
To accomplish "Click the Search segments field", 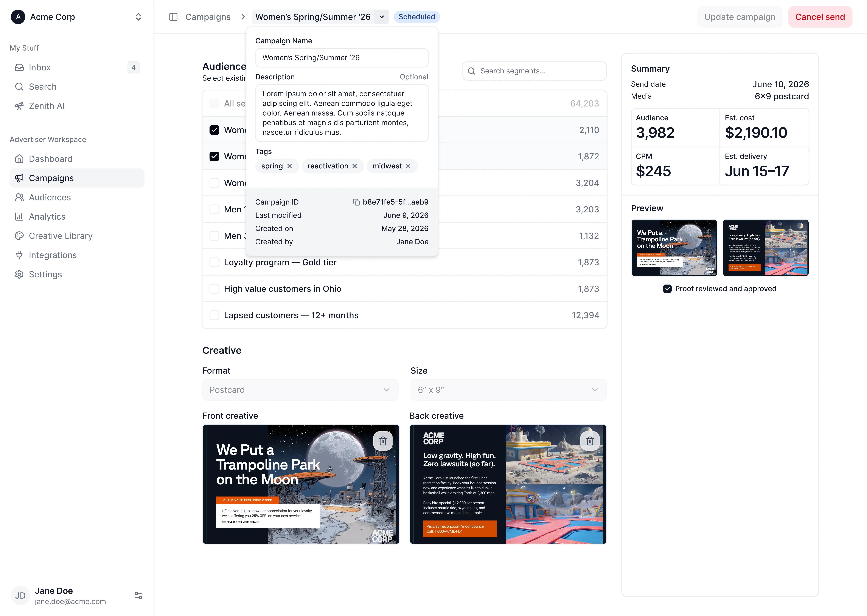I will [x=534, y=71].
